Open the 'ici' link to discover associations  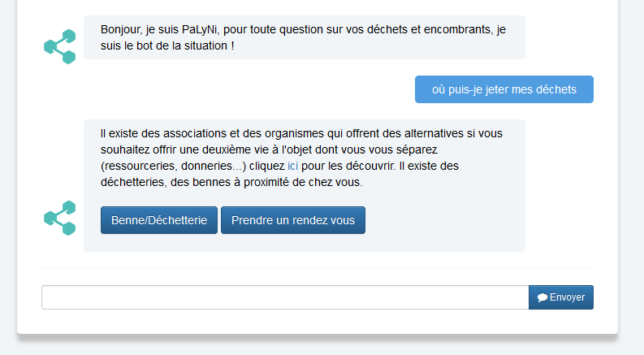pos(293,166)
